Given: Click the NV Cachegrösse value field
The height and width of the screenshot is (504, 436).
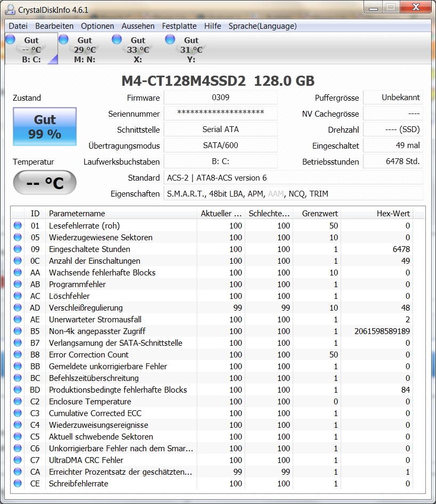Looking at the screenshot, I should click(393, 113).
